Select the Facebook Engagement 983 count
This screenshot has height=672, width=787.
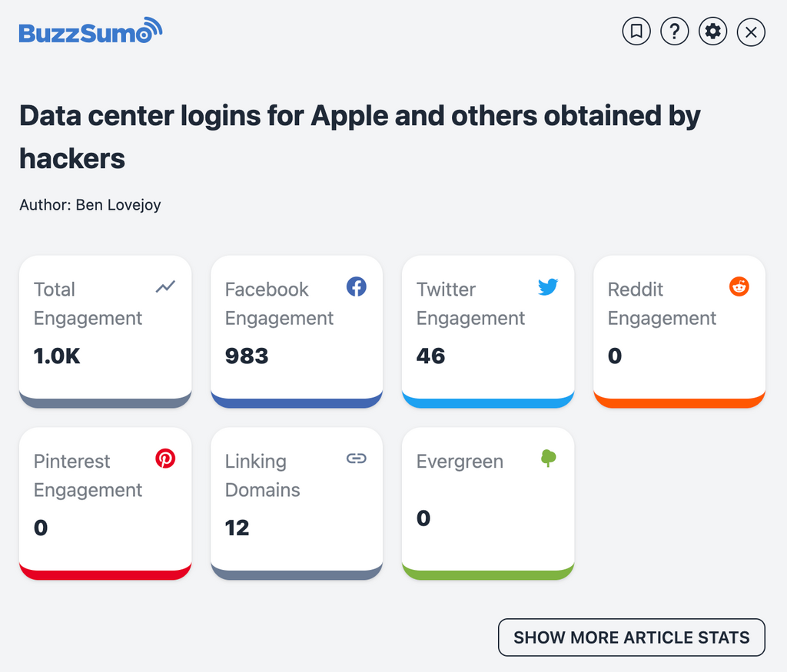click(247, 356)
